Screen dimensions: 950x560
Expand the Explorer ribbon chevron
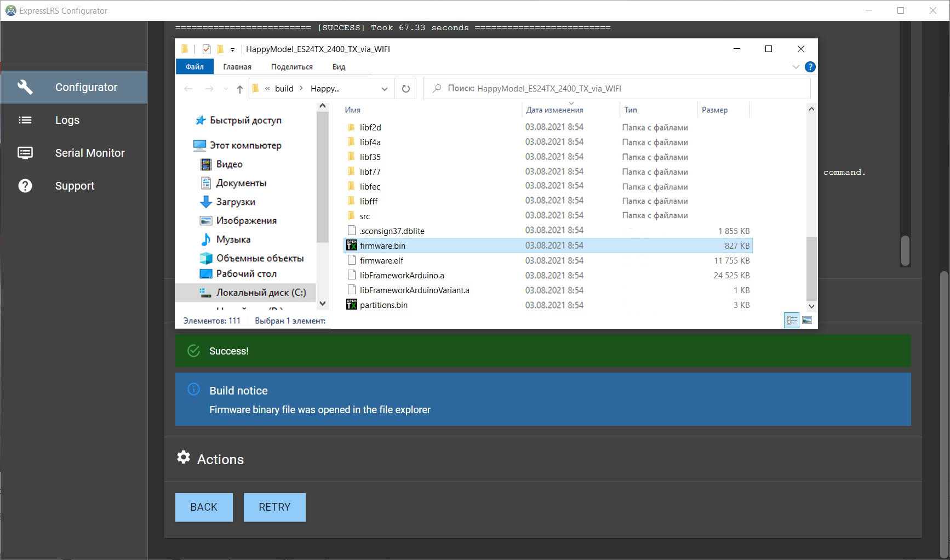tap(796, 67)
